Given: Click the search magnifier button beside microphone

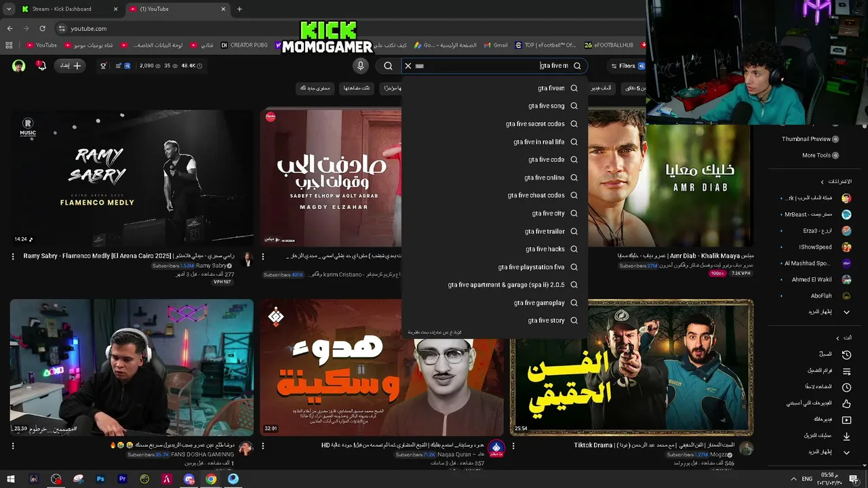Looking at the screenshot, I should point(388,66).
